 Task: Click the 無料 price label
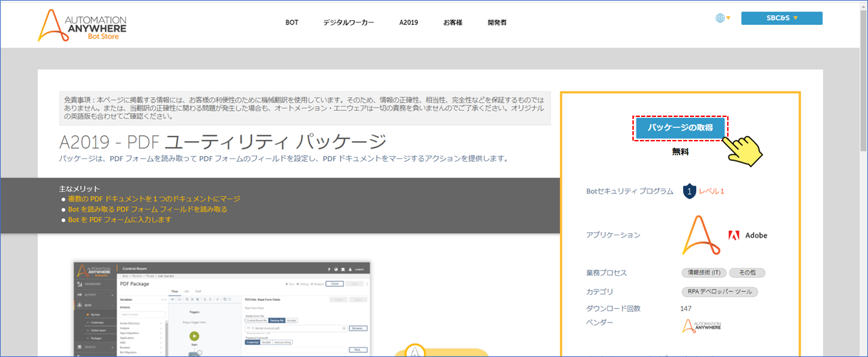click(680, 152)
